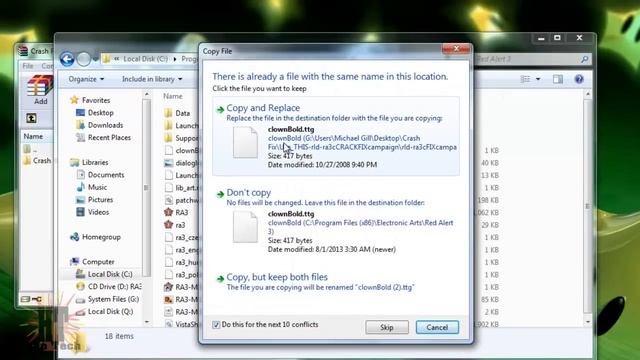Click WinRAR Name column header

click(x=33, y=136)
